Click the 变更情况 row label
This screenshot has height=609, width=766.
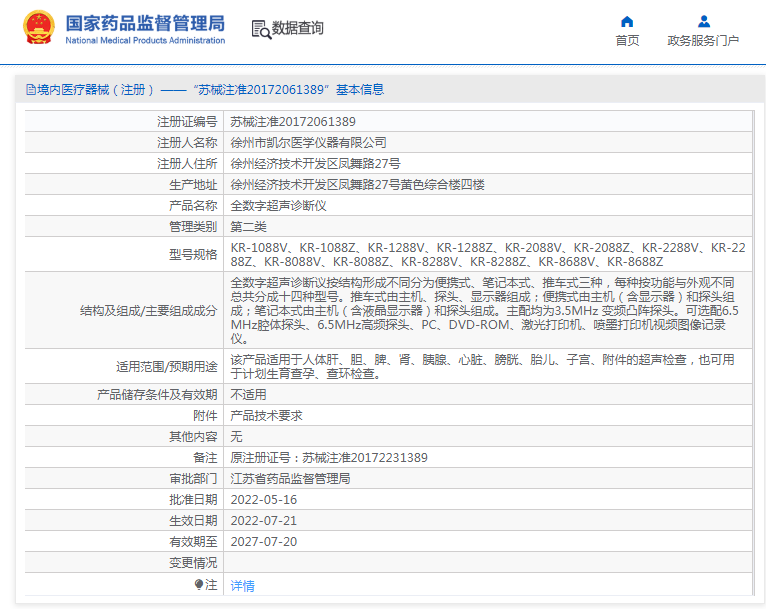[x=193, y=563]
